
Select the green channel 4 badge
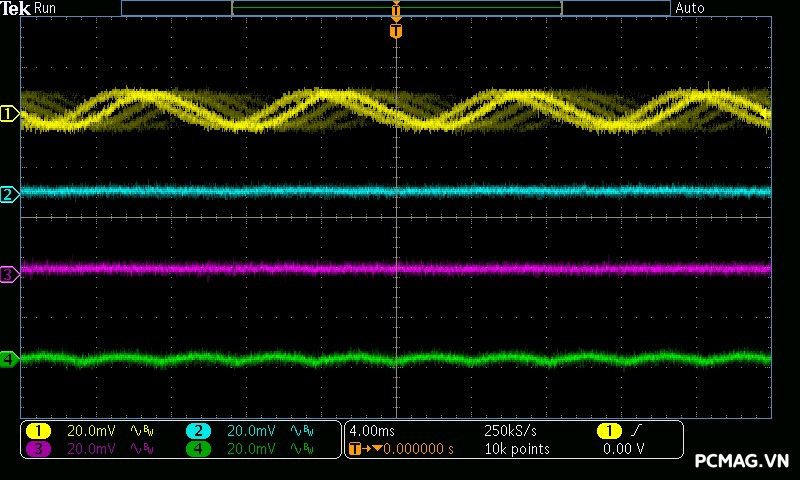tap(198, 449)
